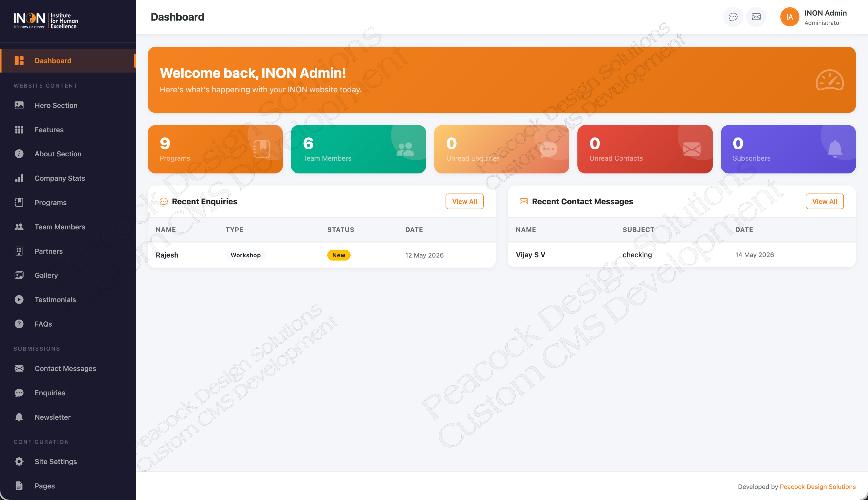
Task: Click the Company Stats bar chart icon
Action: click(19, 178)
